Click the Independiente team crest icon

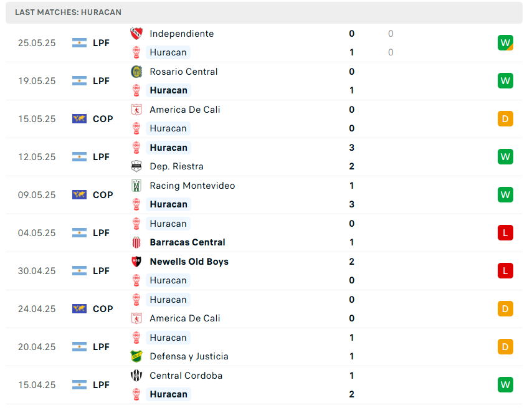(x=136, y=34)
